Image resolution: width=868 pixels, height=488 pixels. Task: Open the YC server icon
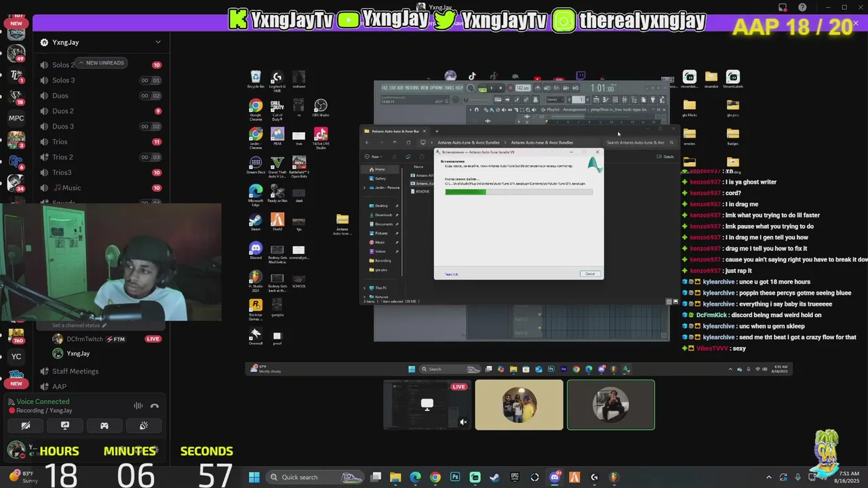tap(16, 357)
